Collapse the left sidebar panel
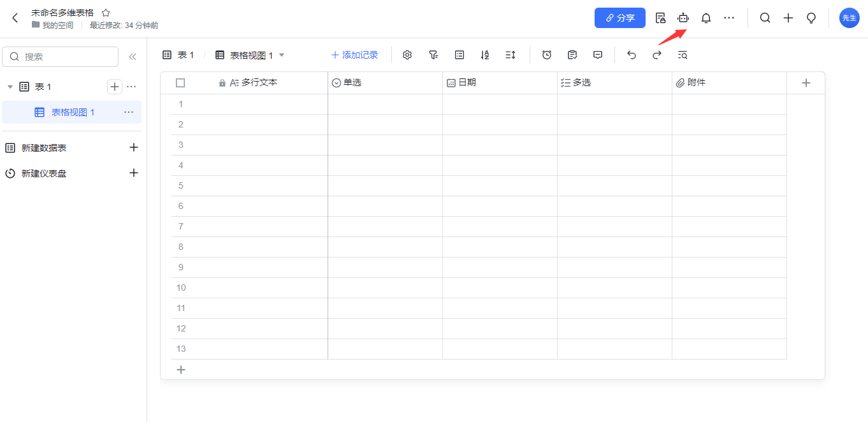868x422 pixels. (x=133, y=57)
